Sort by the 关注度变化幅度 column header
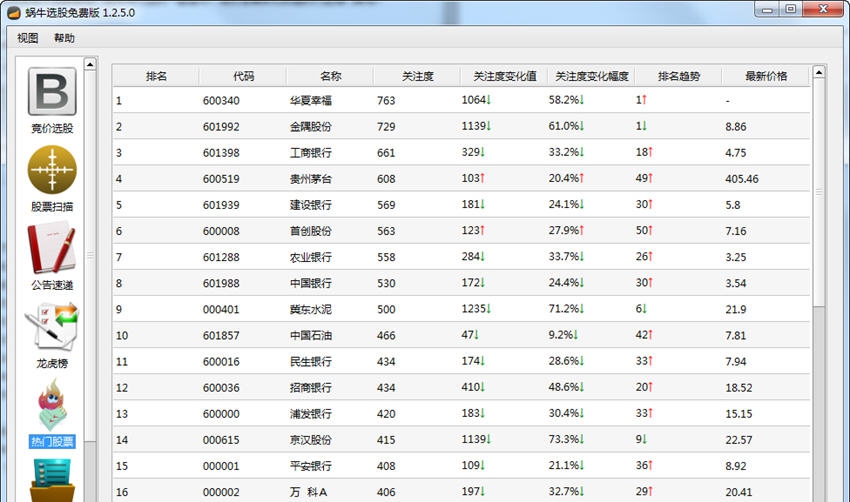Screen dimensions: 850x502 click(x=591, y=76)
